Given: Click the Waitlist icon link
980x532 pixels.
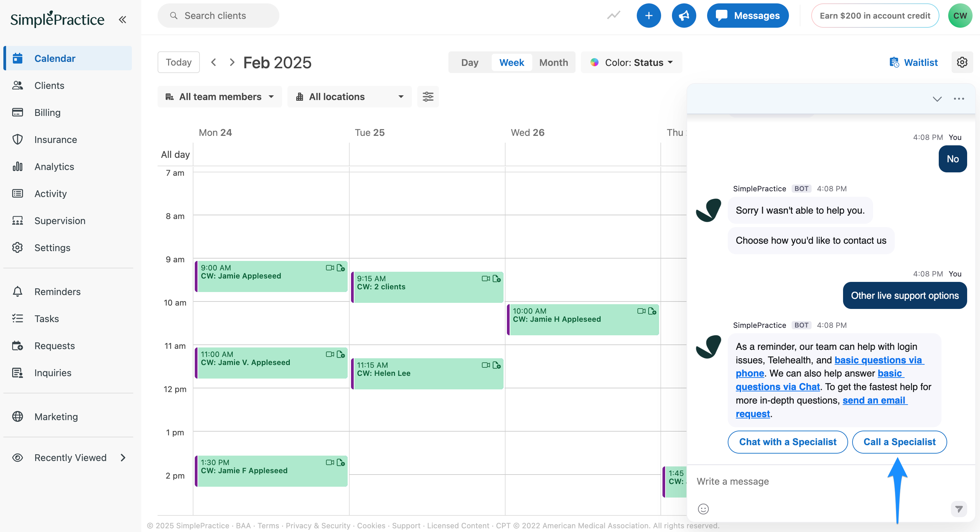Looking at the screenshot, I should coord(913,63).
